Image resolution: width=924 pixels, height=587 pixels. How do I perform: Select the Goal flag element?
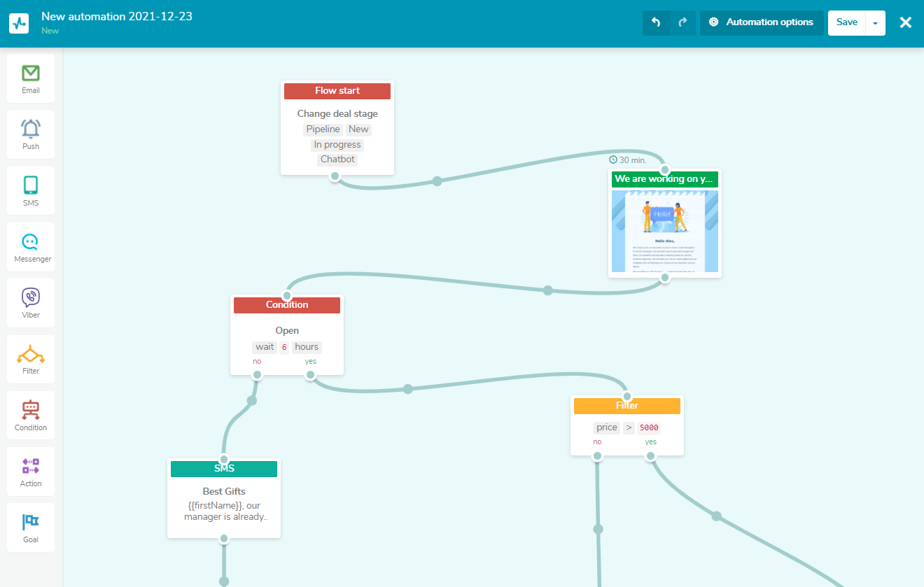coord(31,528)
